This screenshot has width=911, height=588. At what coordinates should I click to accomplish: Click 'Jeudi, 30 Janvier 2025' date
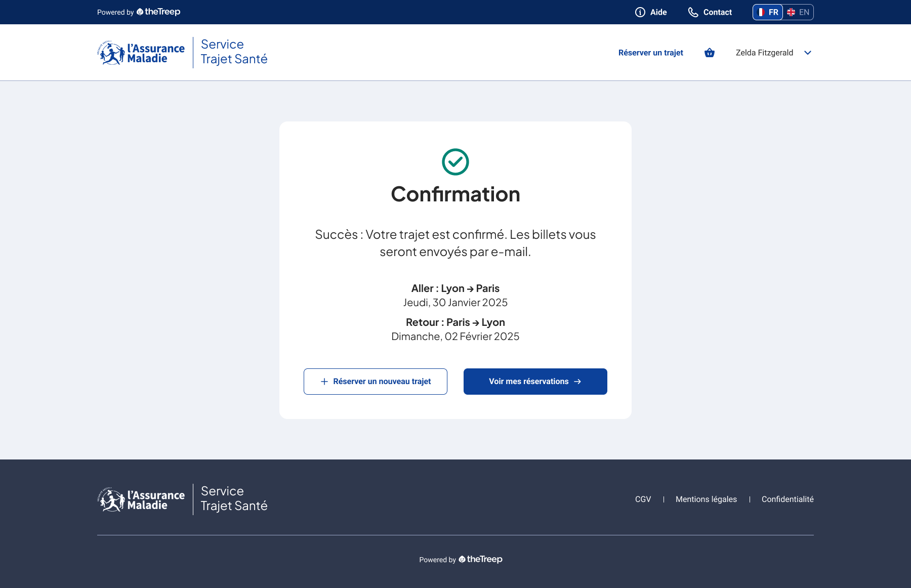[x=455, y=303]
